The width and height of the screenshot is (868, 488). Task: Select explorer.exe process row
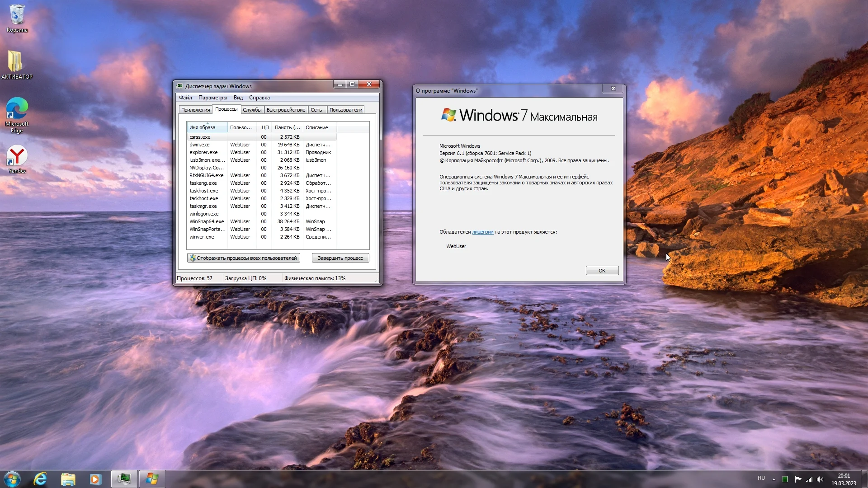(x=203, y=152)
